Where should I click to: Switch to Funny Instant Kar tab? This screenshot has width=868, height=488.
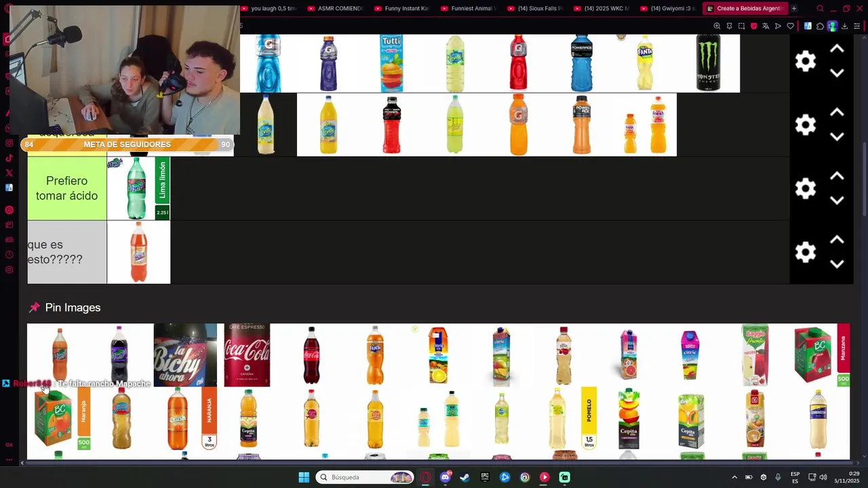401,9
